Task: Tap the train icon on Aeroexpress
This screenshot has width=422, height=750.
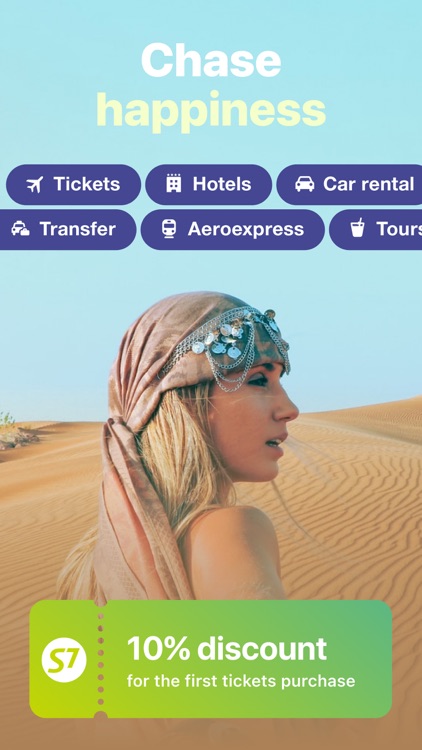Action: click(x=168, y=229)
